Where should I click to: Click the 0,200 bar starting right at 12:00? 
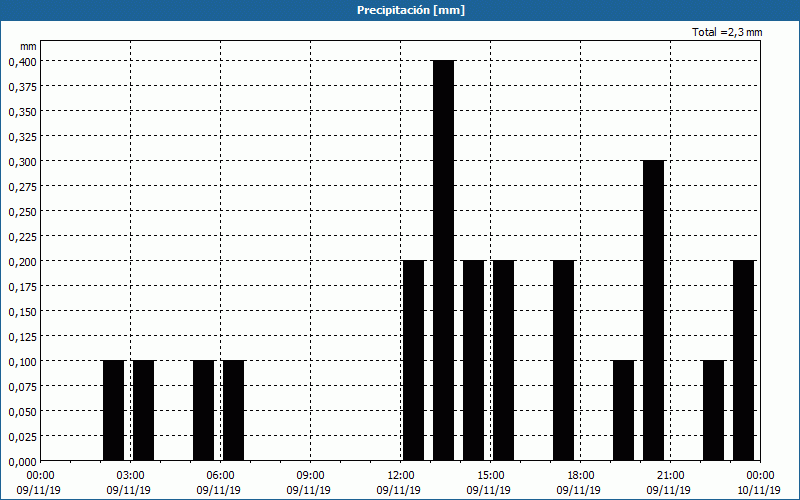coord(413,360)
